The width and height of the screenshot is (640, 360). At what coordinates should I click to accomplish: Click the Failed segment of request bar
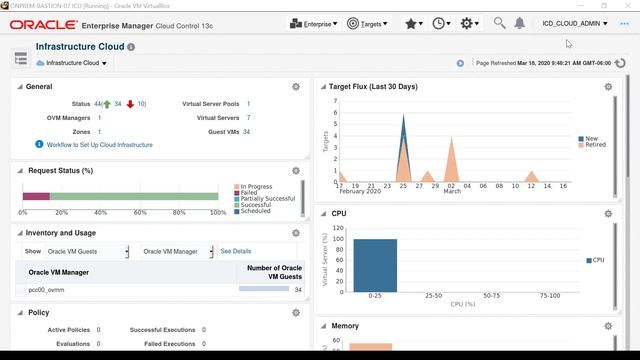(36, 196)
